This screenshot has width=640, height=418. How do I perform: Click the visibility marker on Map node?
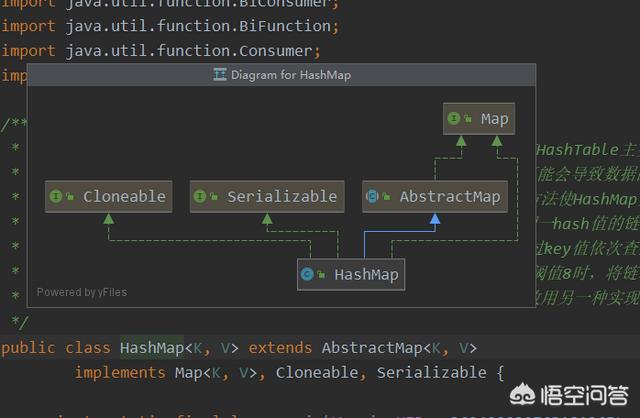click(468, 119)
